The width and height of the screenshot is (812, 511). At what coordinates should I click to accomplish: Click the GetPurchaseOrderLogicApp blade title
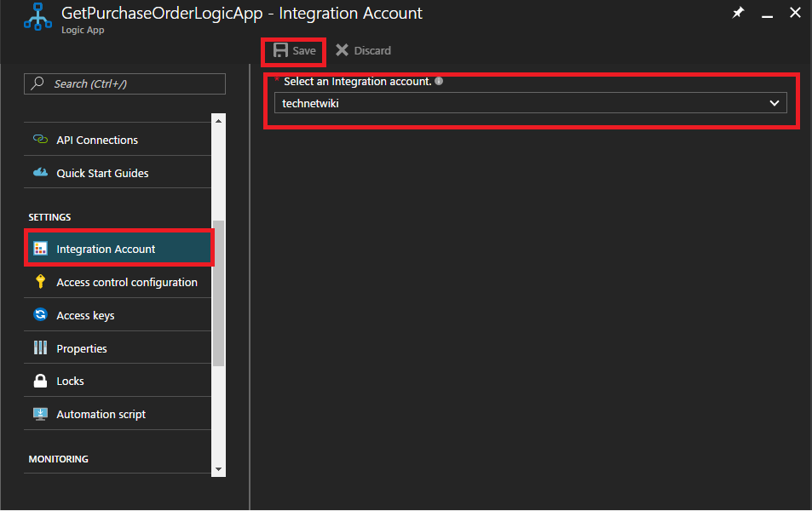tap(242, 13)
